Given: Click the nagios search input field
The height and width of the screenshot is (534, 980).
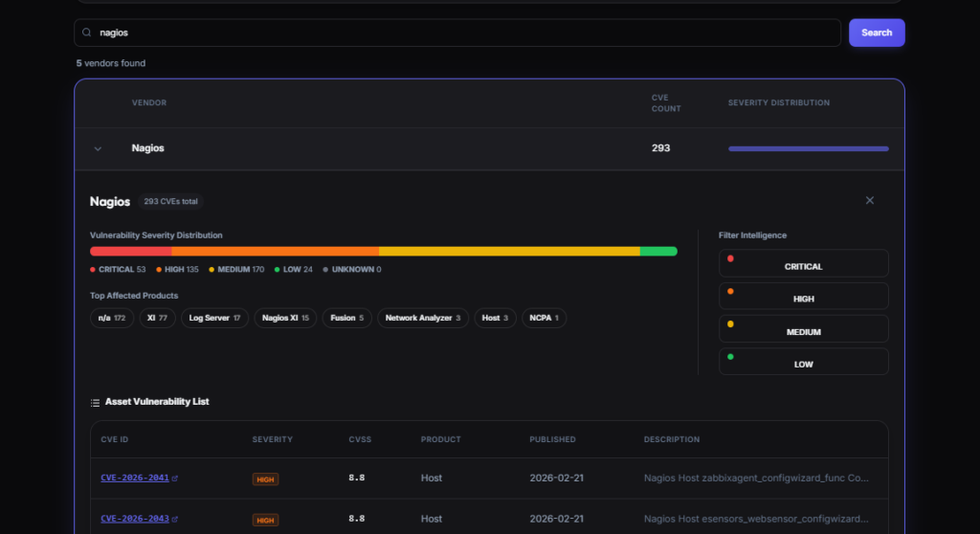Looking at the screenshot, I should pyautogui.click(x=457, y=33).
